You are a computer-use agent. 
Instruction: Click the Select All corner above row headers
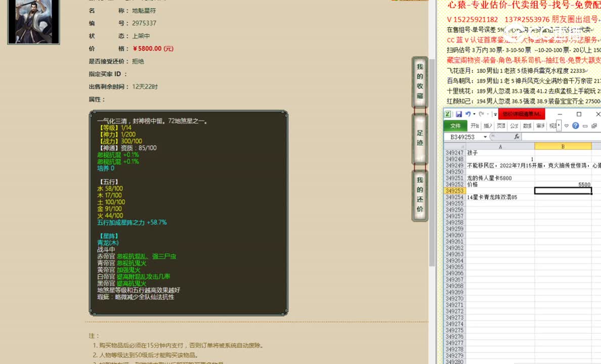(x=462, y=147)
